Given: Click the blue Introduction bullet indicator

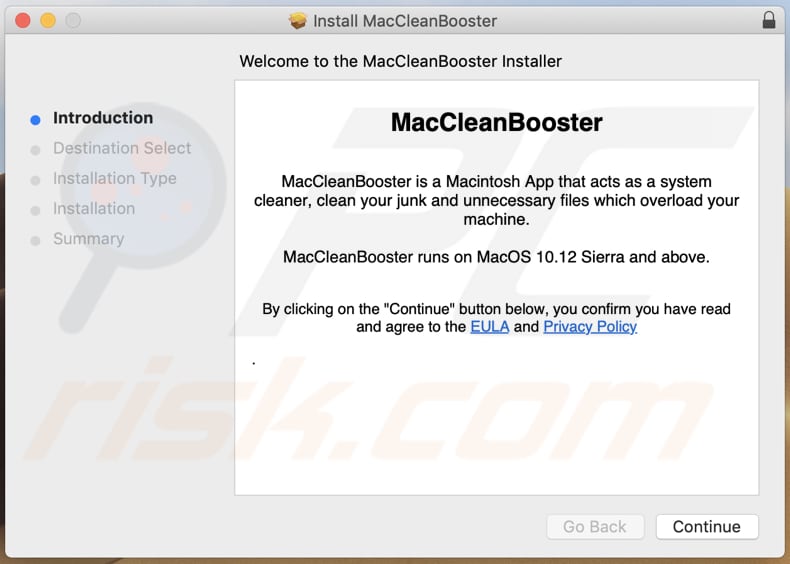Looking at the screenshot, I should pyautogui.click(x=35, y=119).
